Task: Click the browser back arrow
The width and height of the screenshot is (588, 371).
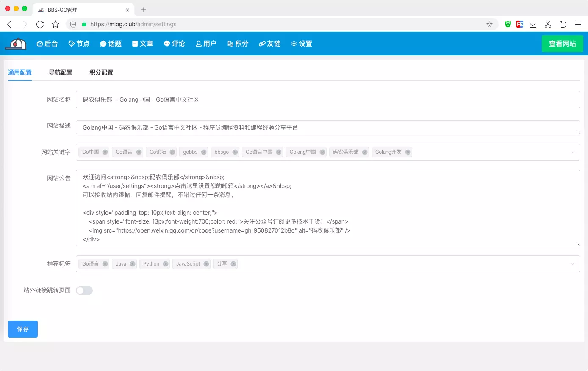Action: coord(9,24)
